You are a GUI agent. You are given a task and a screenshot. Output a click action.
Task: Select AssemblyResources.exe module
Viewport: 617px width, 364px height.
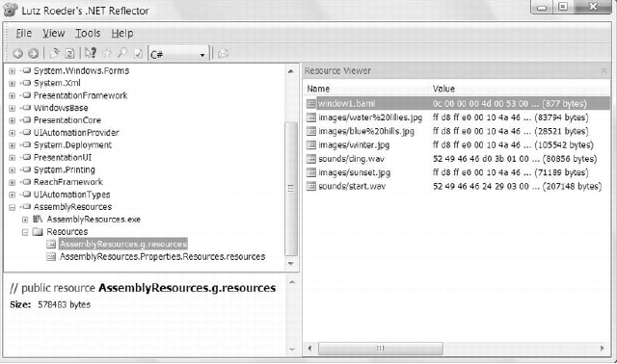94,220
